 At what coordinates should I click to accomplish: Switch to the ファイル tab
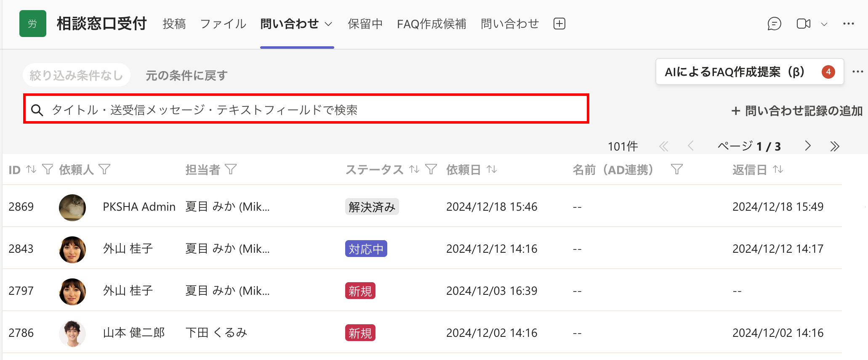click(223, 24)
